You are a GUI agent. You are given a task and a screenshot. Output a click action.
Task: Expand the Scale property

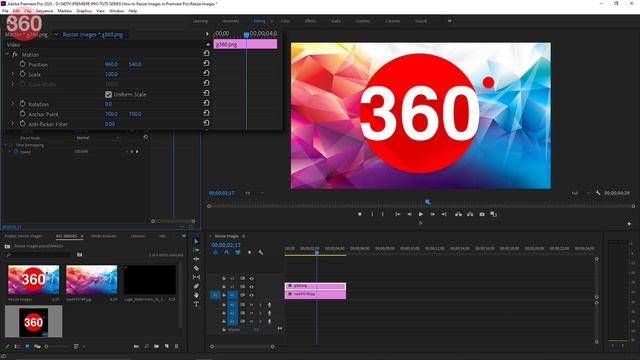pyautogui.click(x=13, y=74)
